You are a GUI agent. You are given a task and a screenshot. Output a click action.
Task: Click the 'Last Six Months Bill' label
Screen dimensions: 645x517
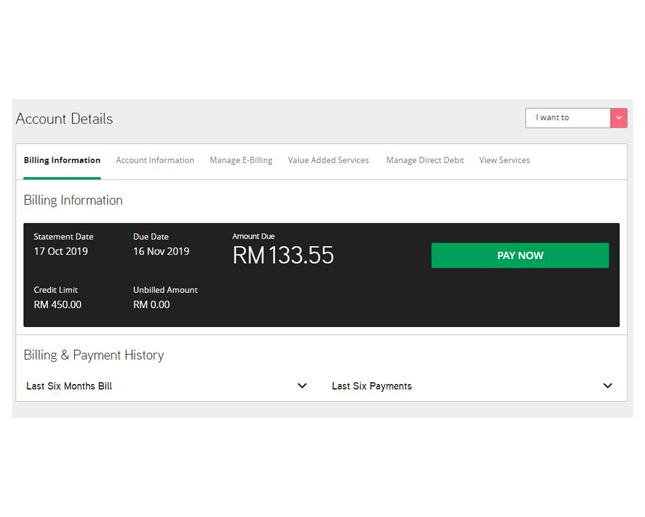click(69, 386)
